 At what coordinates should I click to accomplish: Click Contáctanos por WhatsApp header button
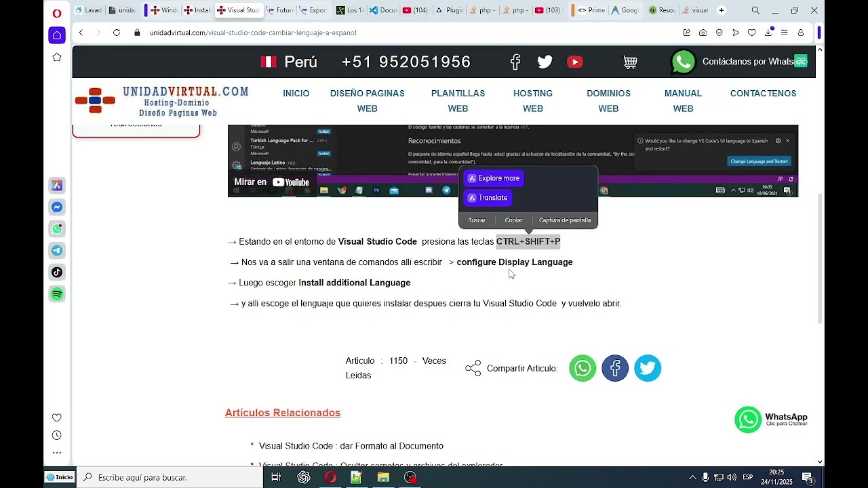pyautogui.click(x=739, y=62)
